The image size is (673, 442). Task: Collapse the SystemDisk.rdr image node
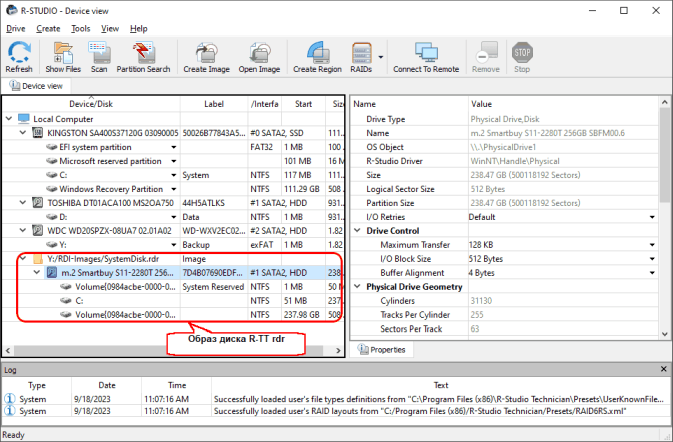(23, 258)
